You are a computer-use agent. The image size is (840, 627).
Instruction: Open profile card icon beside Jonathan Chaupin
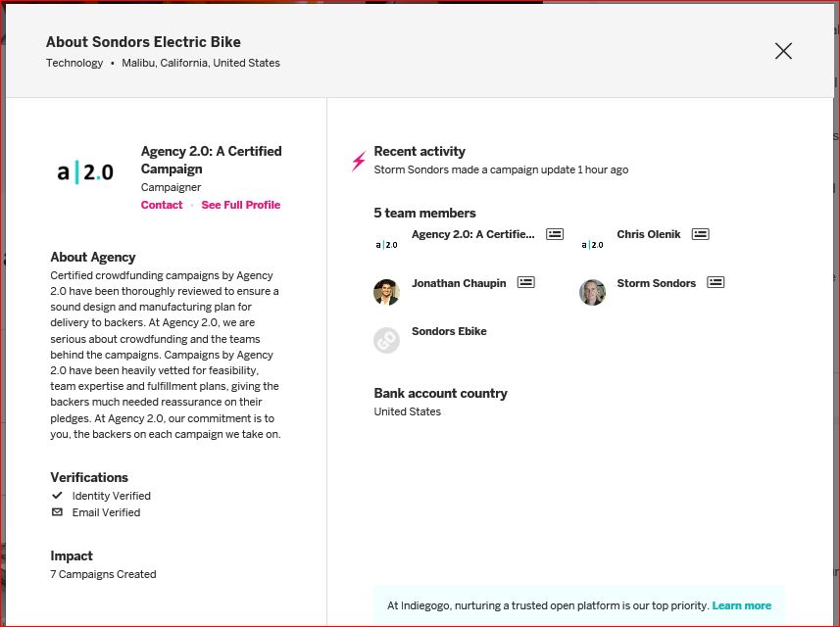(x=526, y=282)
